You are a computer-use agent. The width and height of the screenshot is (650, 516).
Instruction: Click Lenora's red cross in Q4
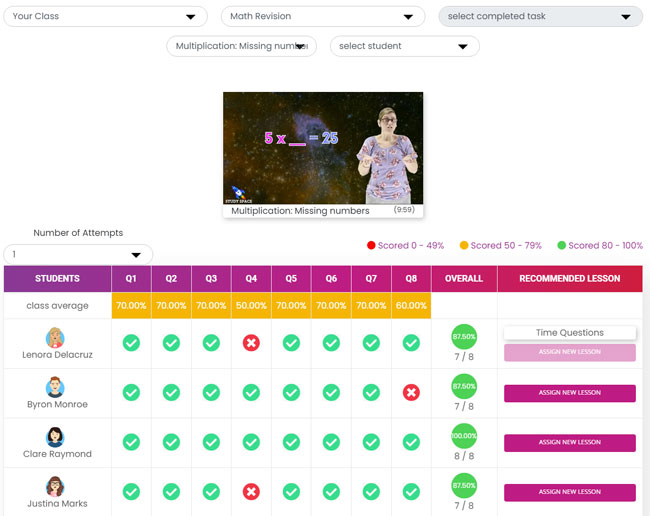pyautogui.click(x=251, y=343)
